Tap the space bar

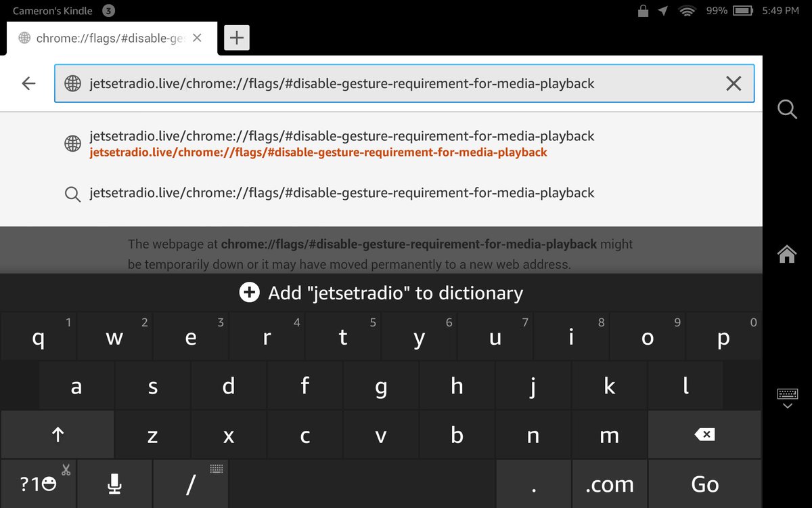coord(362,484)
